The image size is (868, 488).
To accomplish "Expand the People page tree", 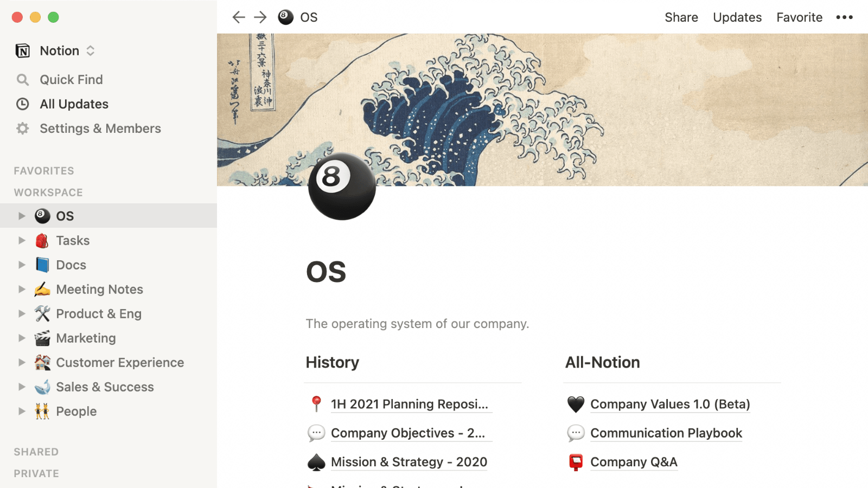I will (x=22, y=411).
